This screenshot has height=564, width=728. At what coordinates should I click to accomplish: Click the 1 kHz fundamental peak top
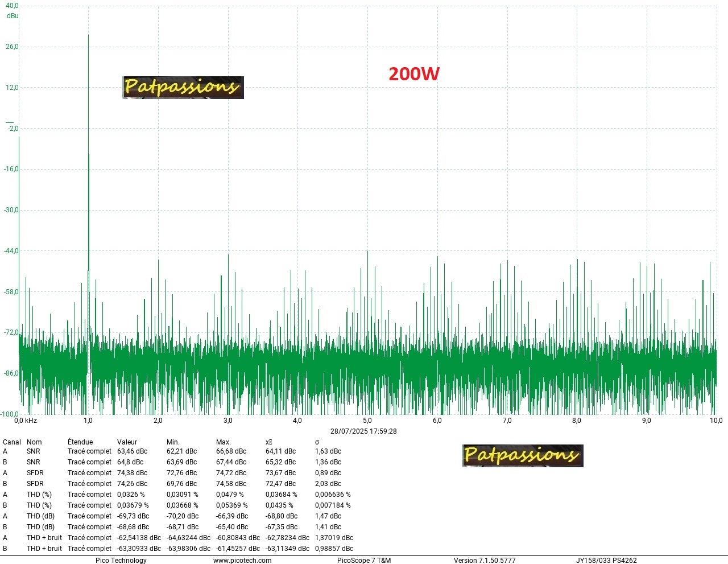(88, 36)
